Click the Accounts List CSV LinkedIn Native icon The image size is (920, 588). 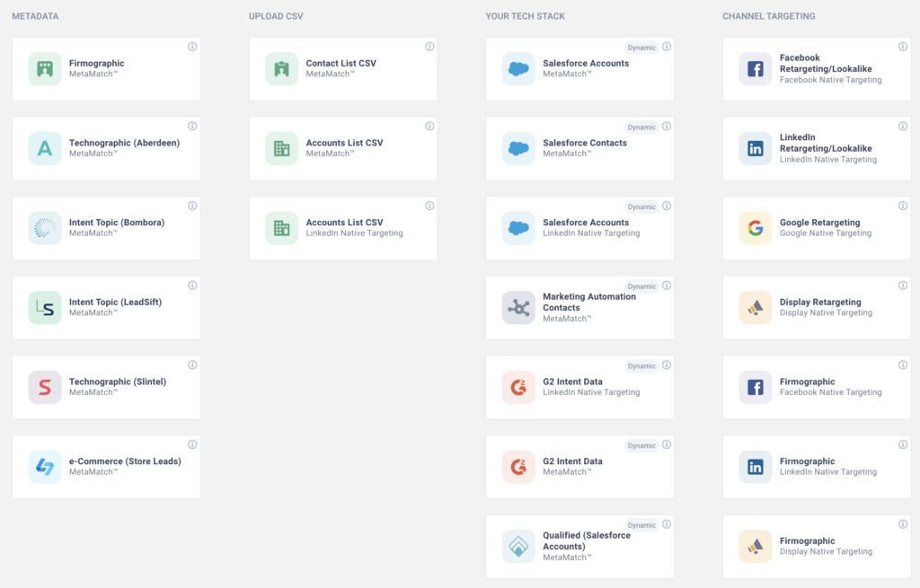(281, 228)
